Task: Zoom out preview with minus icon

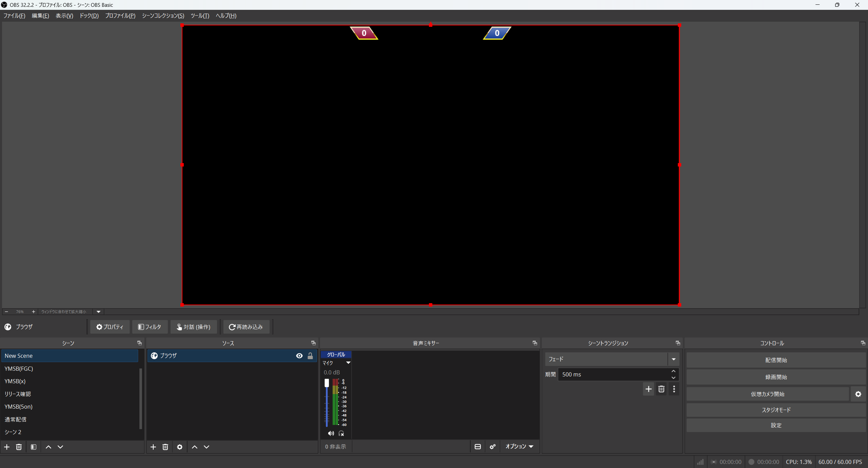Action: [6, 312]
